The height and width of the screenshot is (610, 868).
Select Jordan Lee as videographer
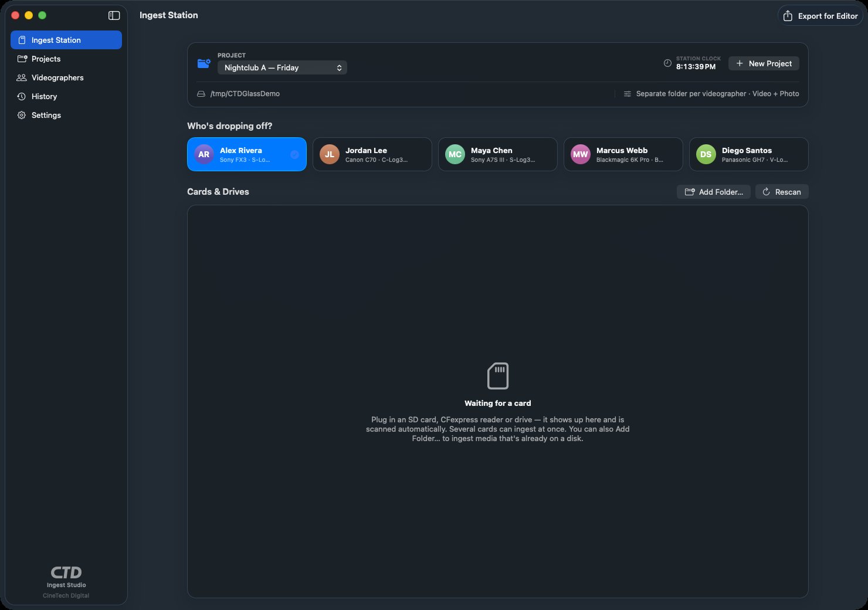[372, 154]
